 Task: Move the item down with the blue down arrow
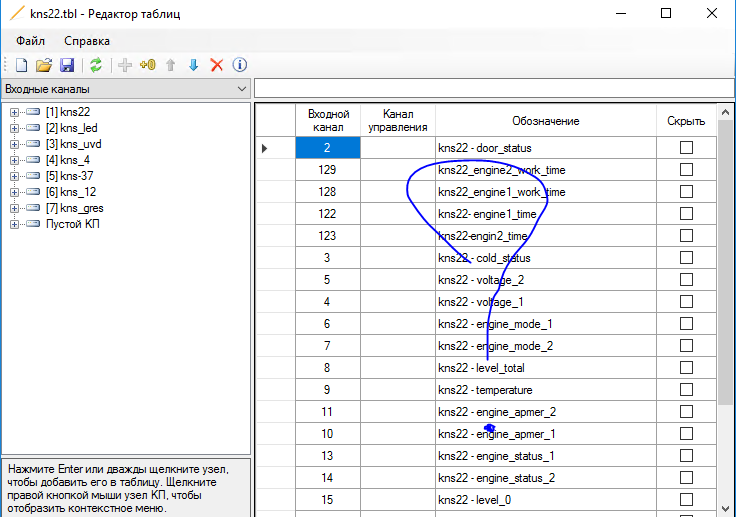pyautogui.click(x=194, y=65)
